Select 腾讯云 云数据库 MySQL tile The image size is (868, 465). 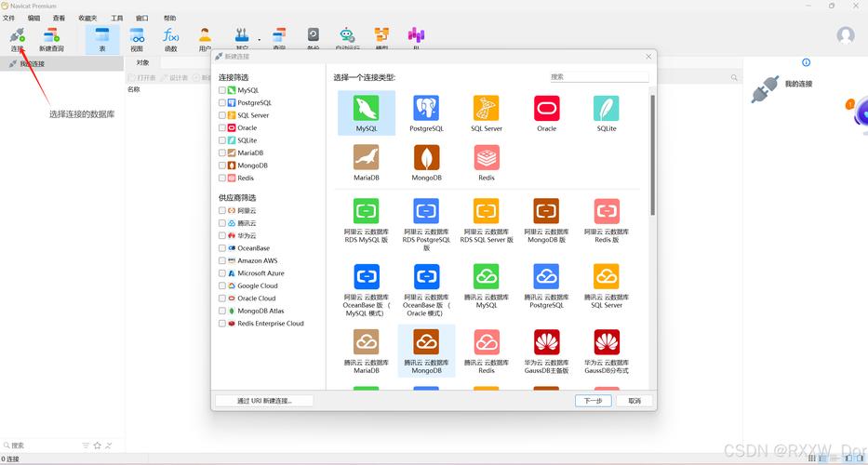tap(486, 286)
